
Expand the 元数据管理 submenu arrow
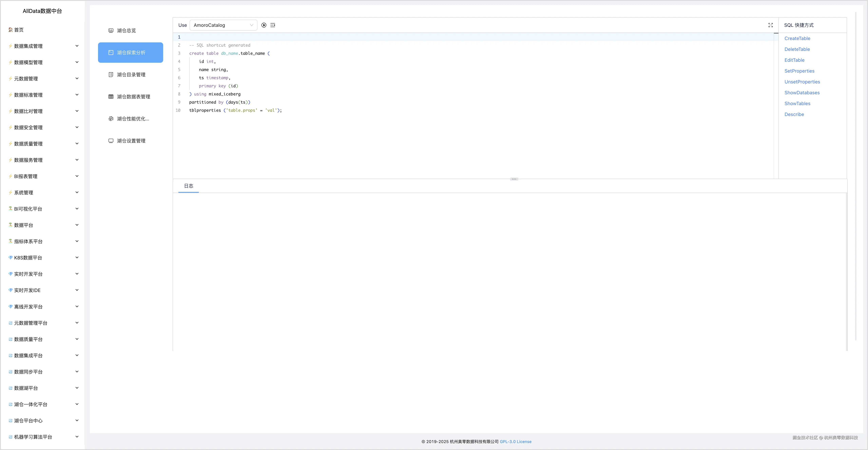point(77,79)
